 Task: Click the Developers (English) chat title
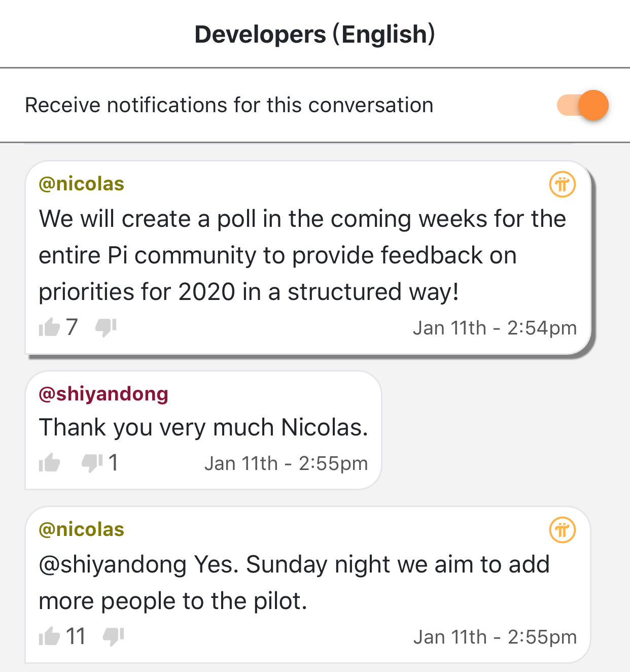[315, 35]
